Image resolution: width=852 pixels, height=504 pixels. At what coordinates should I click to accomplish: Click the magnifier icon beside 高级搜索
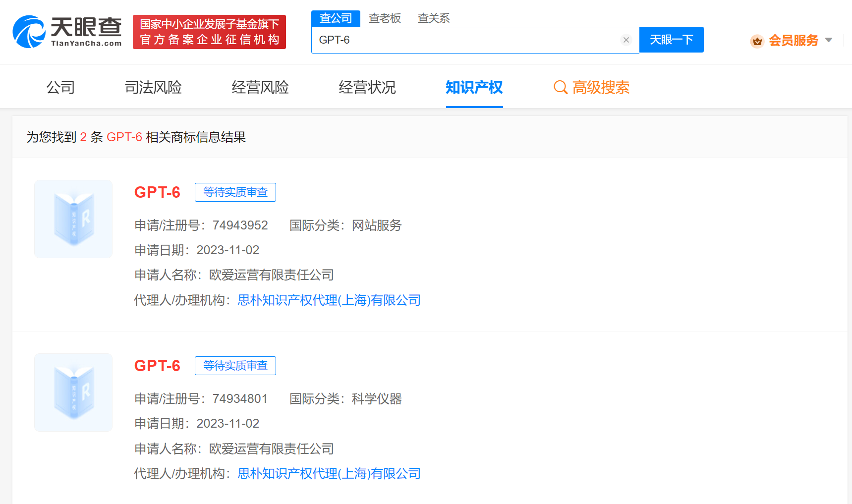tap(560, 88)
